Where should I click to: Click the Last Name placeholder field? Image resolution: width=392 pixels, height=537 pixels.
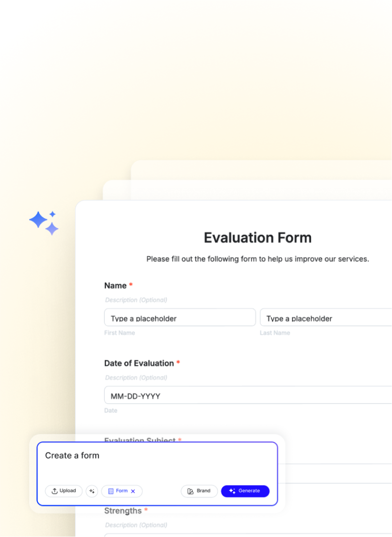click(x=325, y=318)
